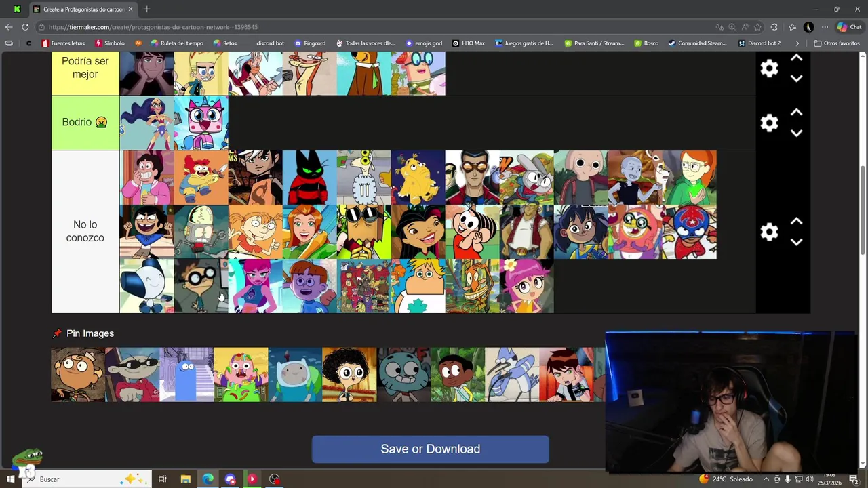
Task: Show hidden system tray icons
Action: point(766,479)
